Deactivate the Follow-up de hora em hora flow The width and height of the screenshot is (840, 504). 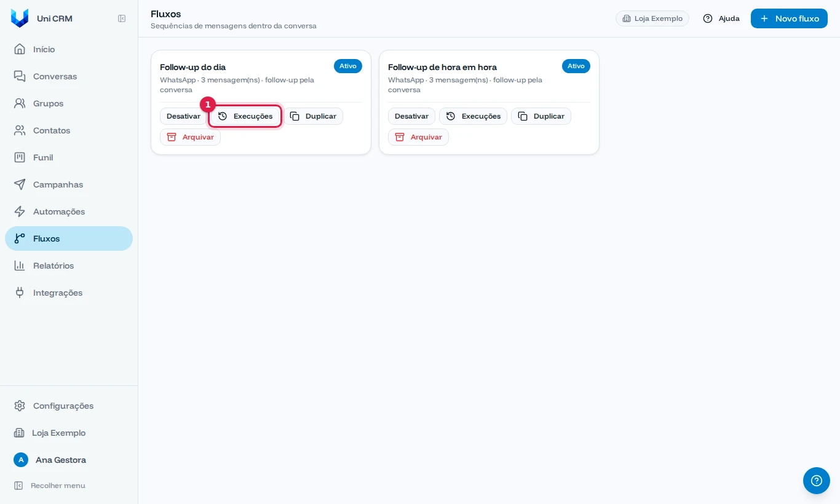click(411, 116)
